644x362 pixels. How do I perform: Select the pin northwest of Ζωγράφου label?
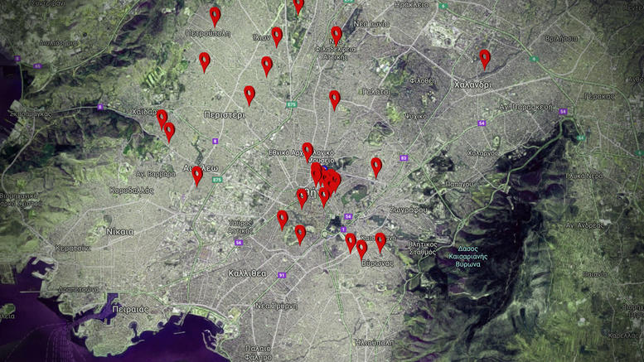[376, 167]
